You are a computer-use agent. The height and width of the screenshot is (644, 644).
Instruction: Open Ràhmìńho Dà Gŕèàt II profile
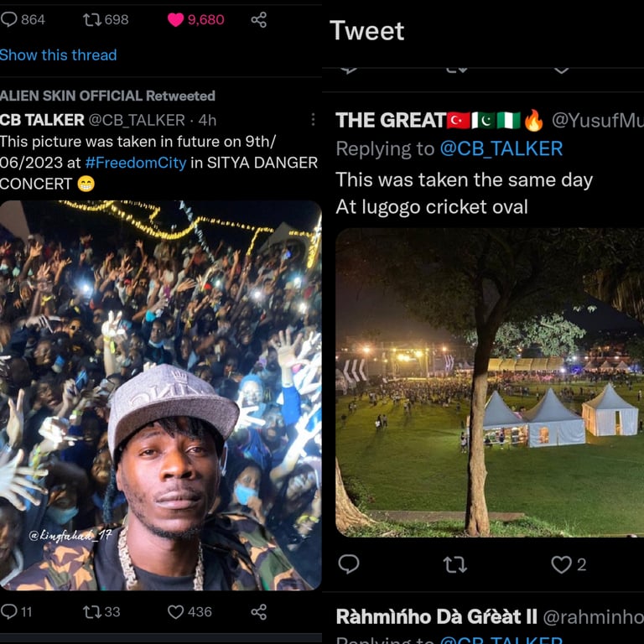[436, 617]
